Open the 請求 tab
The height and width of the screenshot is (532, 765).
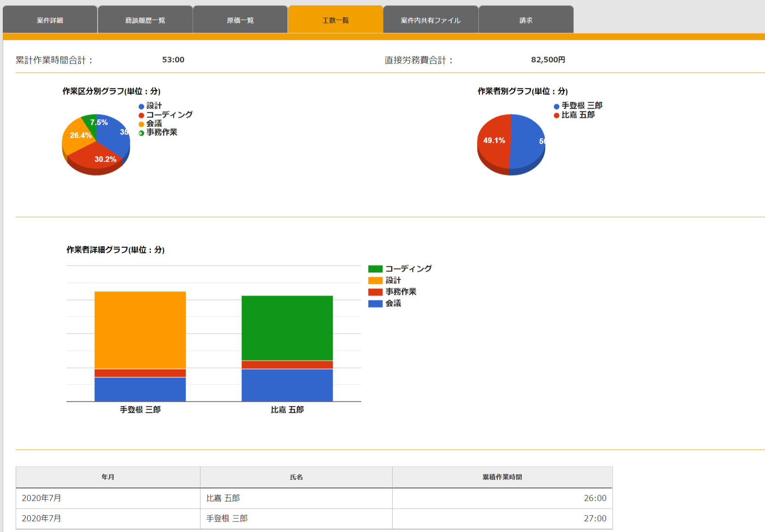(x=526, y=20)
